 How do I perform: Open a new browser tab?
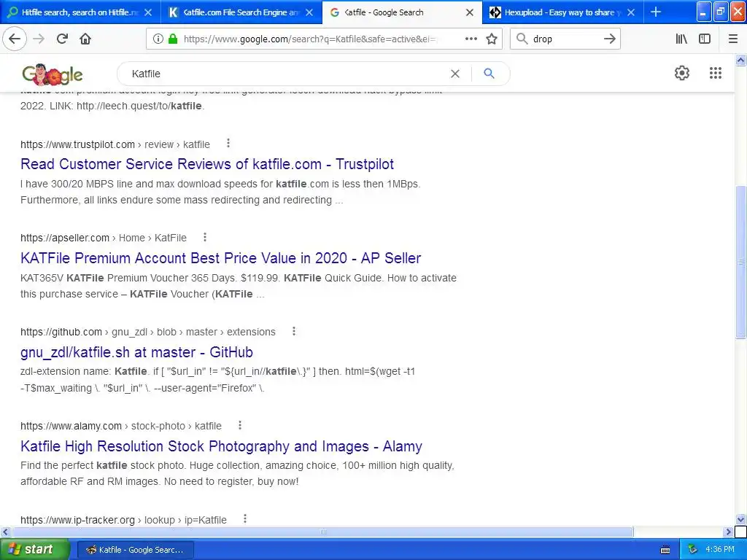(x=656, y=12)
